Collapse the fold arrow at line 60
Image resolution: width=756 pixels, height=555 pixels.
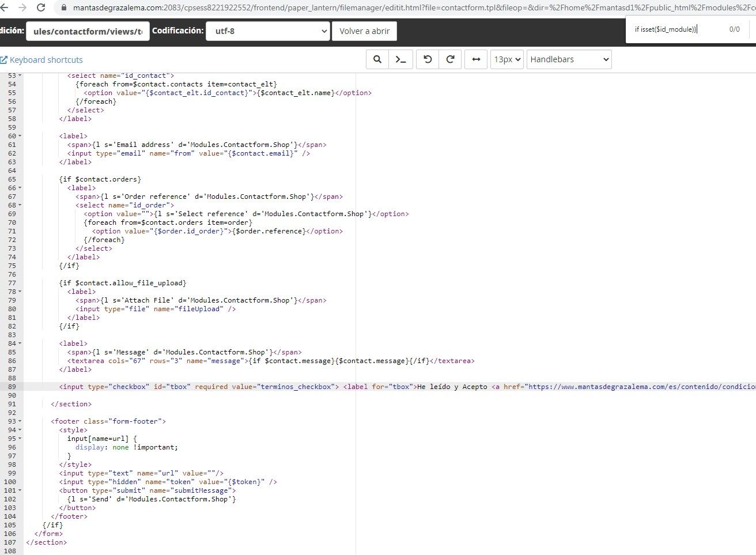click(20, 136)
